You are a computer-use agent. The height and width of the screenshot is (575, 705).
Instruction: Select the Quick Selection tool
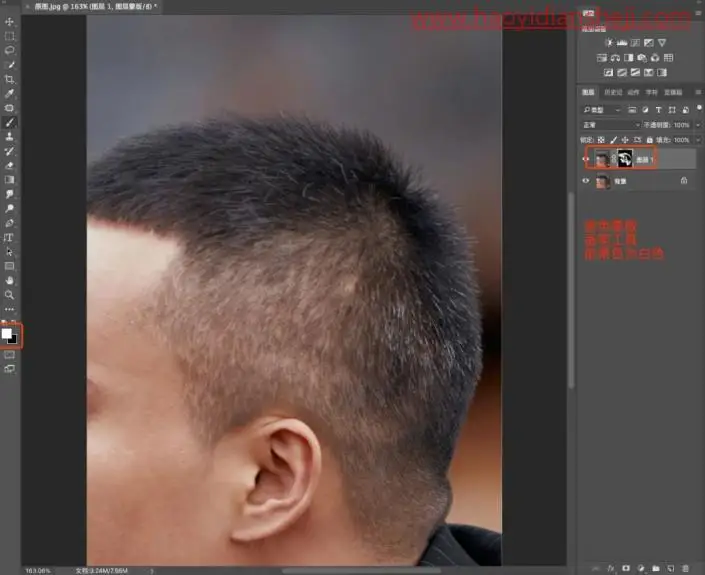click(9, 65)
